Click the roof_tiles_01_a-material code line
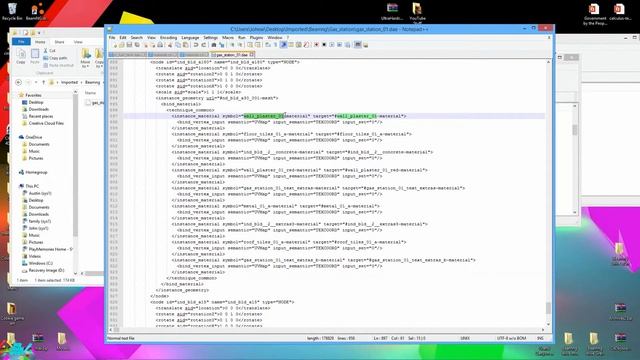Image resolution: width=640 pixels, height=360 pixels. [x=289, y=242]
